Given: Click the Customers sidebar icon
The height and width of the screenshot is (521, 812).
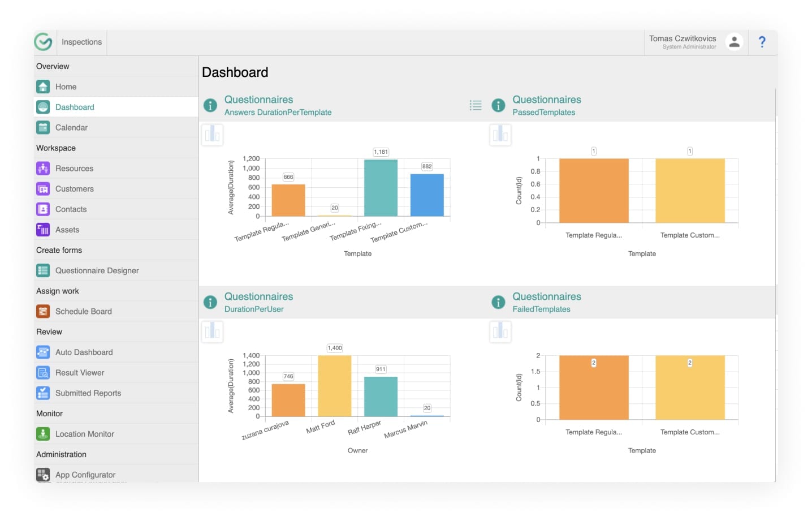Looking at the screenshot, I should tap(43, 188).
